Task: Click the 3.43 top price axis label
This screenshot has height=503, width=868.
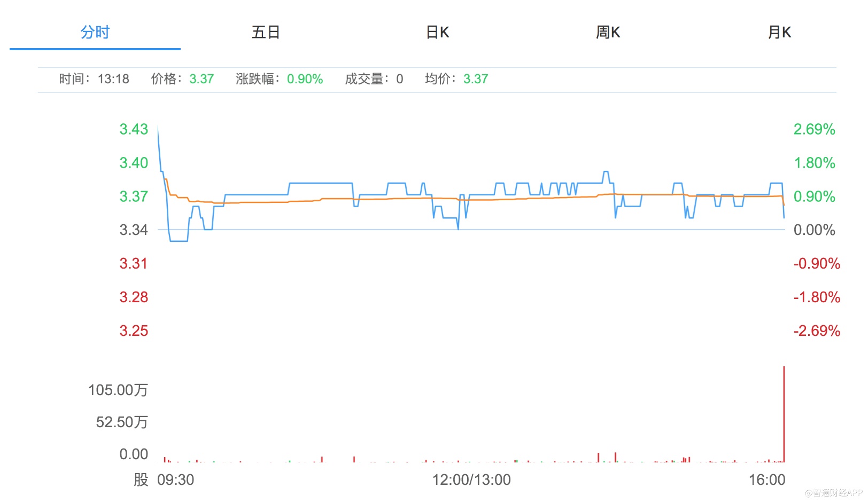Action: point(134,129)
